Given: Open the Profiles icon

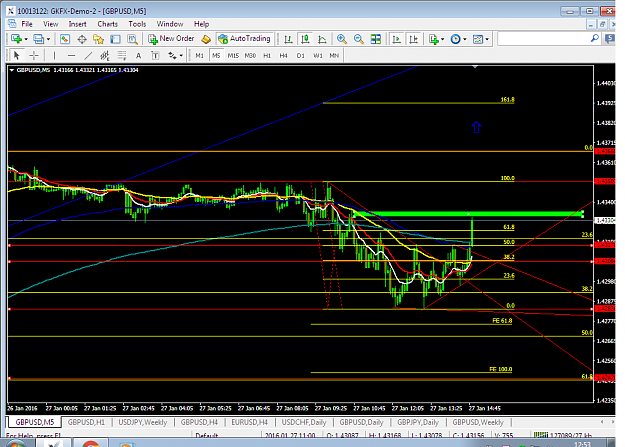Looking at the screenshot, I should coord(38,39).
